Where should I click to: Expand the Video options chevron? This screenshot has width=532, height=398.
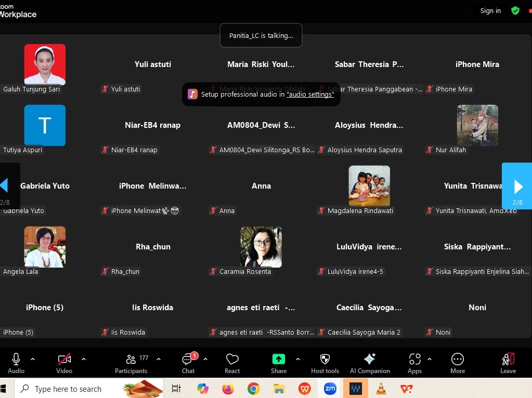[x=84, y=359]
